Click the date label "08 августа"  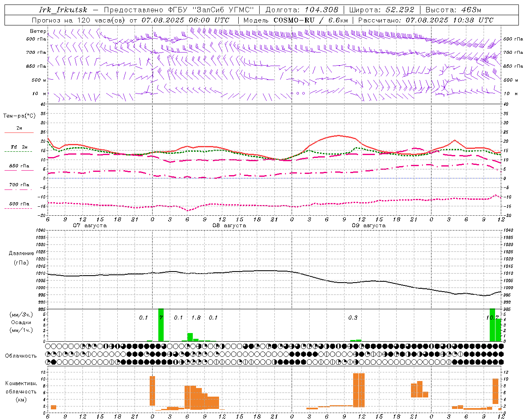pyautogui.click(x=229, y=226)
